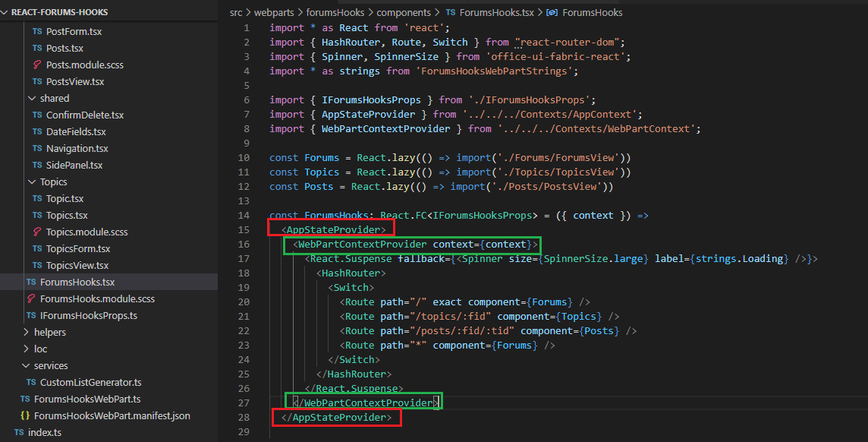Click line number 15 in the gutter
This screenshot has height=442, width=868.
243,230
